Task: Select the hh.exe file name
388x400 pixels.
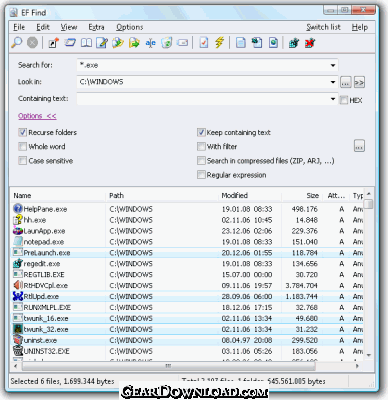Action: pyautogui.click(x=35, y=220)
